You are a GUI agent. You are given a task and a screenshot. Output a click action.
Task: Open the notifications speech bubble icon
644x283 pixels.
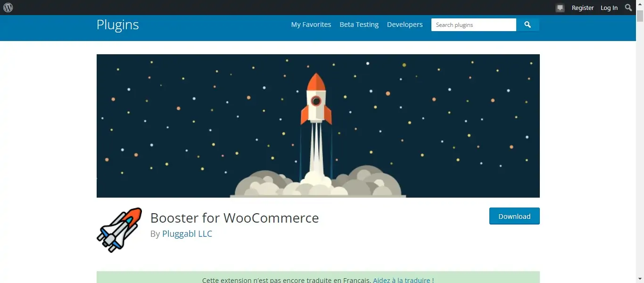click(560, 8)
